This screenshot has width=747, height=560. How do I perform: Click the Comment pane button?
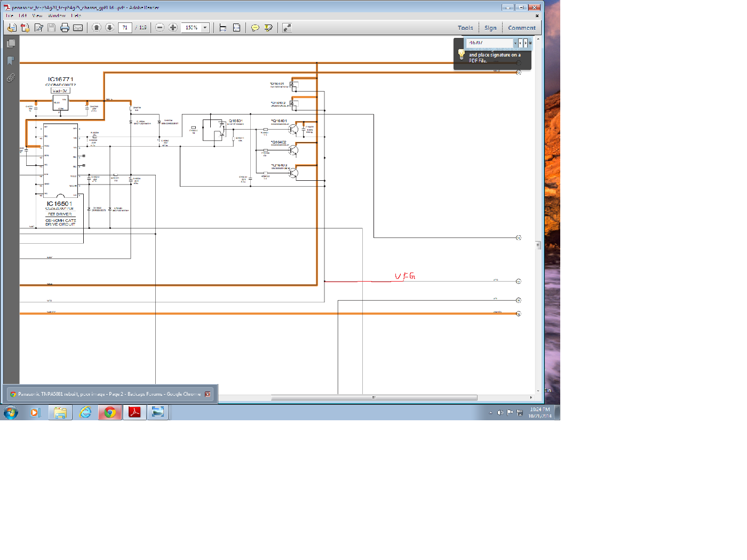tap(521, 28)
